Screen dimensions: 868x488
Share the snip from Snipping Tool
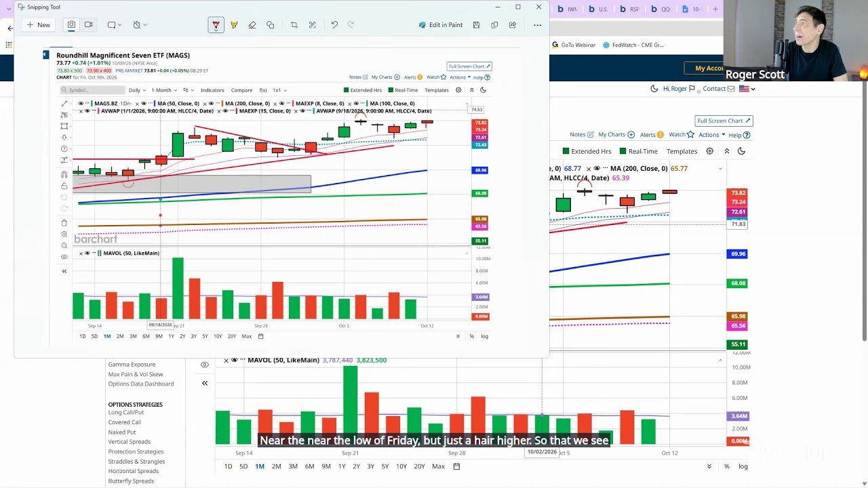[513, 25]
